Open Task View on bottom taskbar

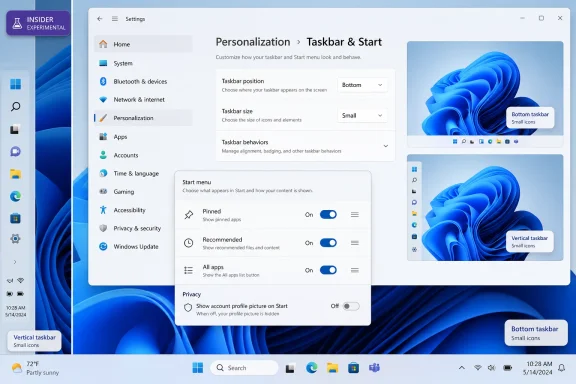290,368
